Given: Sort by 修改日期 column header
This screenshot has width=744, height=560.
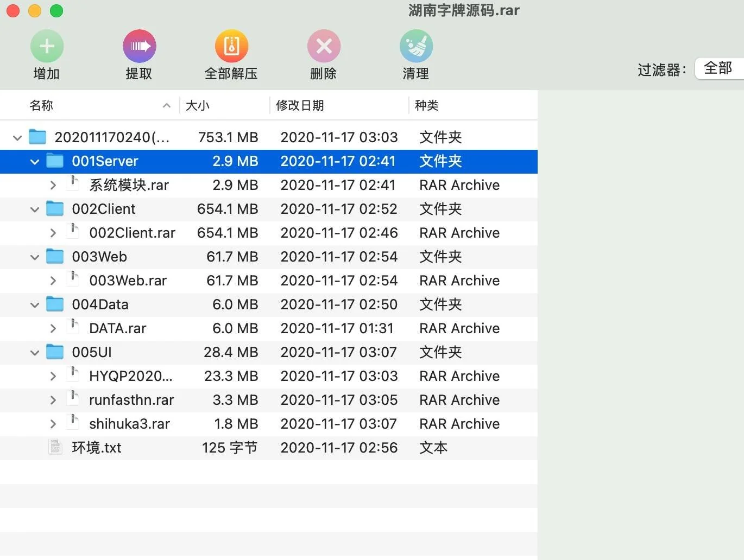Looking at the screenshot, I should pos(300,105).
